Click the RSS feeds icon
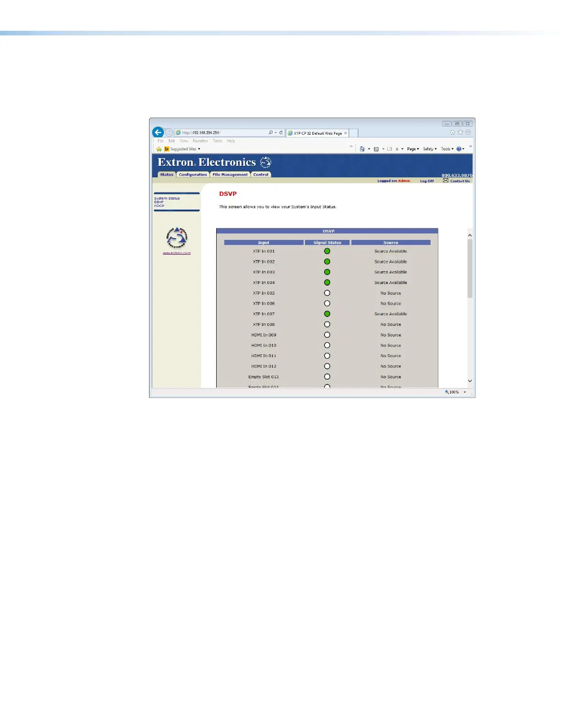This screenshot has height=728, width=563. 376,149
